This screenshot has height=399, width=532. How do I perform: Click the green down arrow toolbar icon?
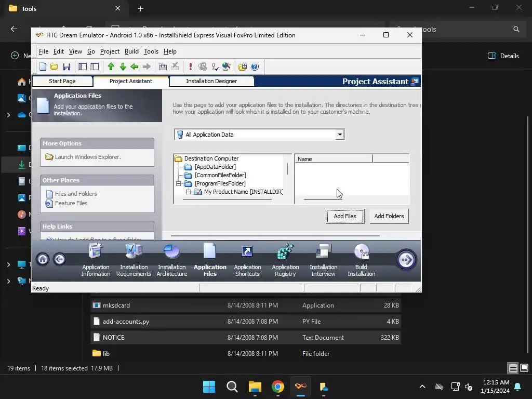[123, 66]
